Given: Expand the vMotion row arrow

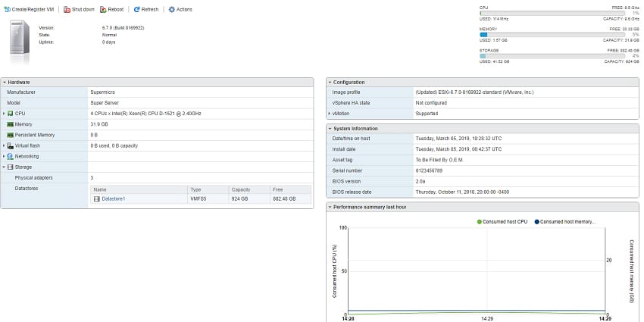Looking at the screenshot, I should point(329,114).
